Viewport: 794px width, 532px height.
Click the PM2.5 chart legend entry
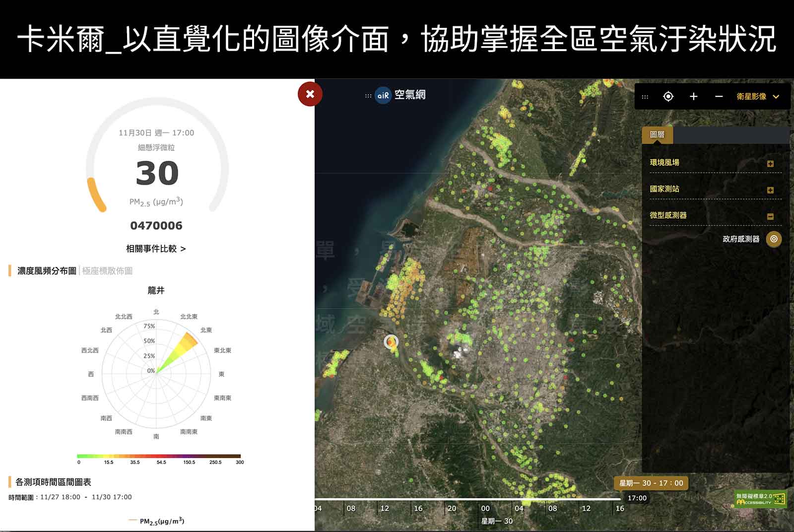click(156, 521)
